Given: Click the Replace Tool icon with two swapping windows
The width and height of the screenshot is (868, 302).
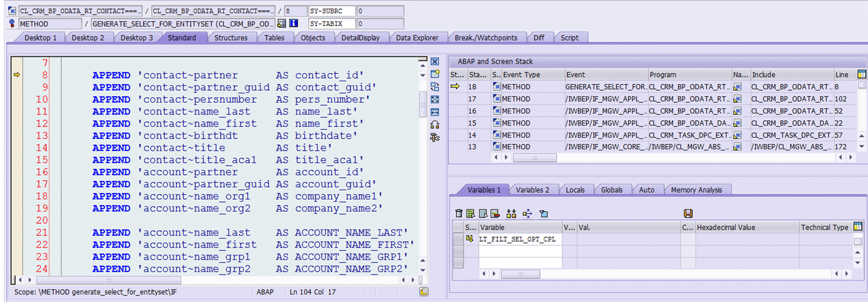Looking at the screenshot, I should pos(435,87).
